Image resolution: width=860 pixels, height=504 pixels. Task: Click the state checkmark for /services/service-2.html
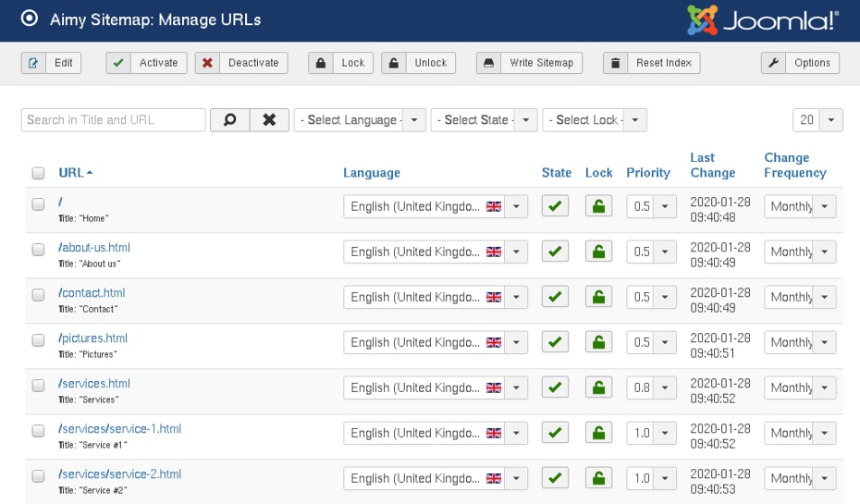(x=555, y=478)
